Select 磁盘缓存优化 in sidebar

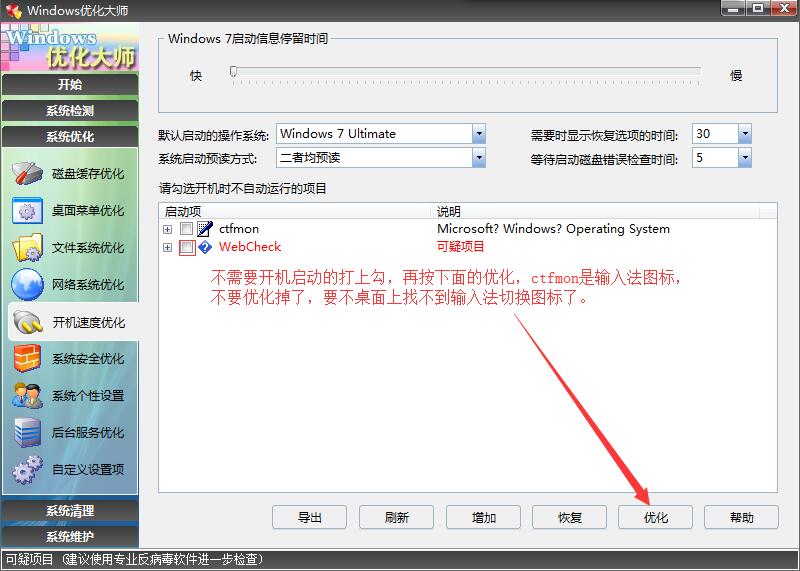pos(88,174)
